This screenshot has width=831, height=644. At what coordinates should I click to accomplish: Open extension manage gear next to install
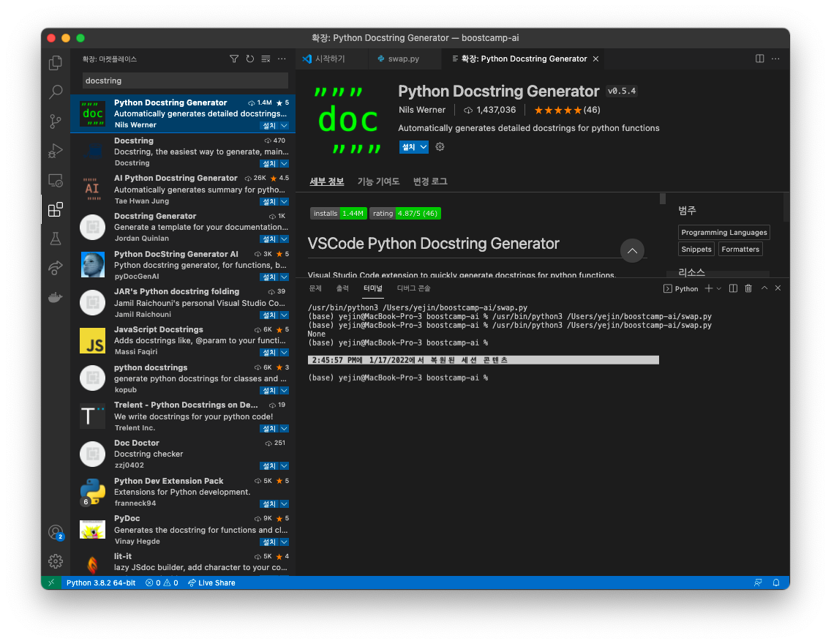[x=440, y=147]
